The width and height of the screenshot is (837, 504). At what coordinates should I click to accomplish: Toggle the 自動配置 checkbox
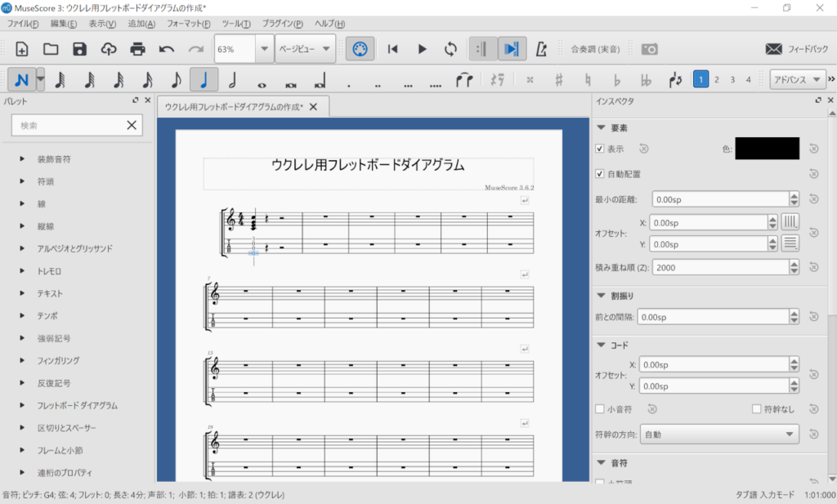tap(600, 174)
